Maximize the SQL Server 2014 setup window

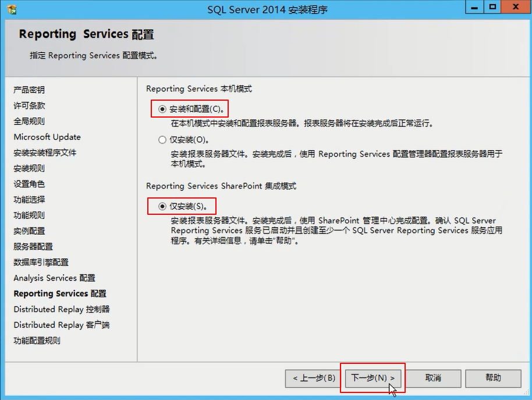click(492, 7)
